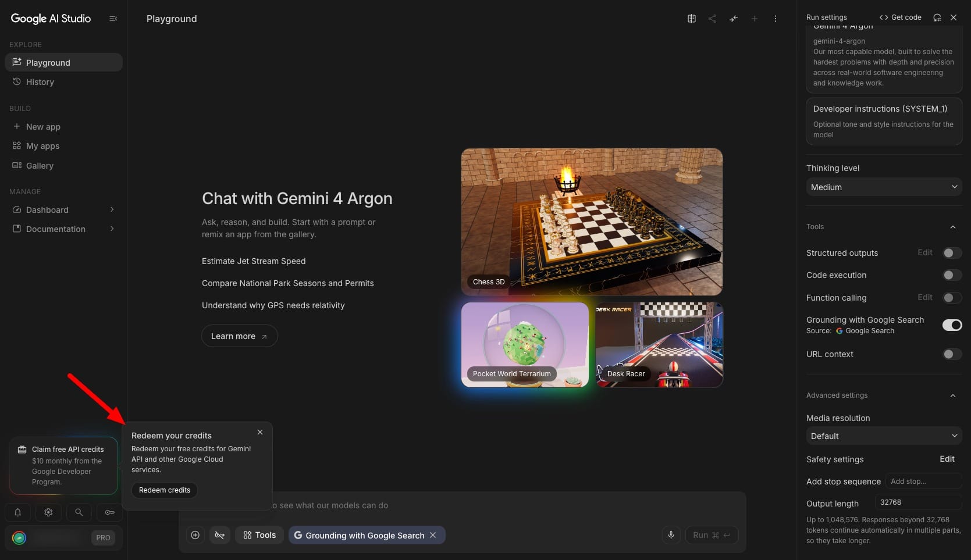Click the search magnifier icon in sidebar
971x560 pixels.
point(79,512)
